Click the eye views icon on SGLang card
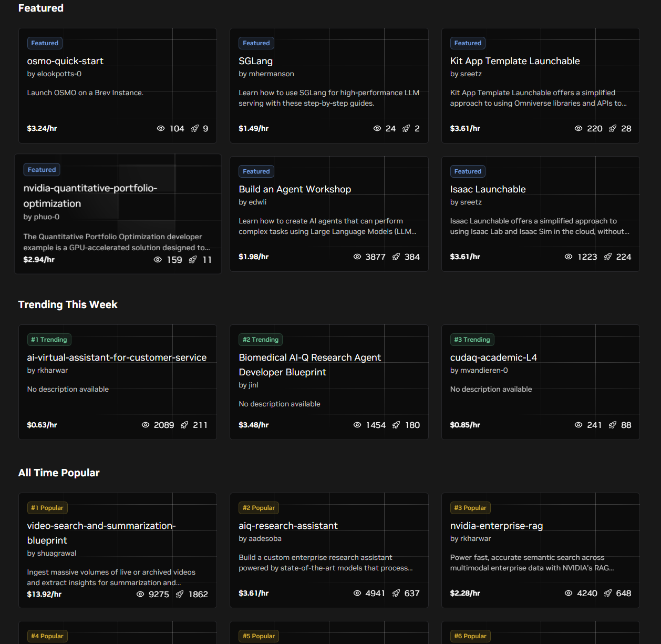 (x=377, y=128)
